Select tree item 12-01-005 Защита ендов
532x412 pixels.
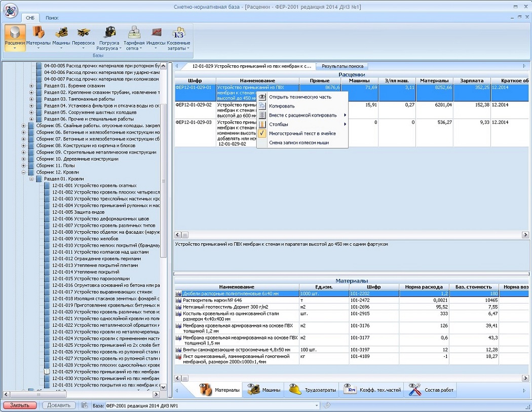click(x=78, y=212)
